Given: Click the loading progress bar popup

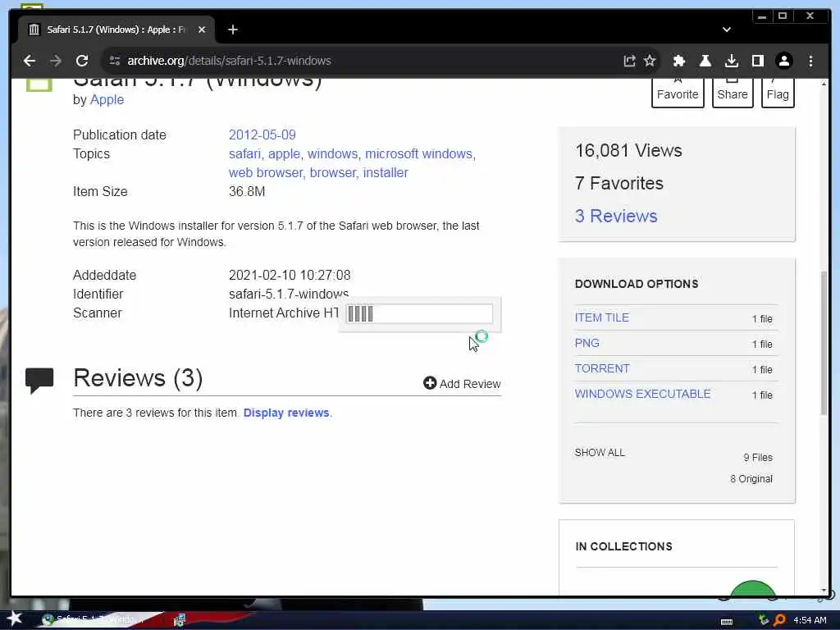Looking at the screenshot, I should coord(419,314).
